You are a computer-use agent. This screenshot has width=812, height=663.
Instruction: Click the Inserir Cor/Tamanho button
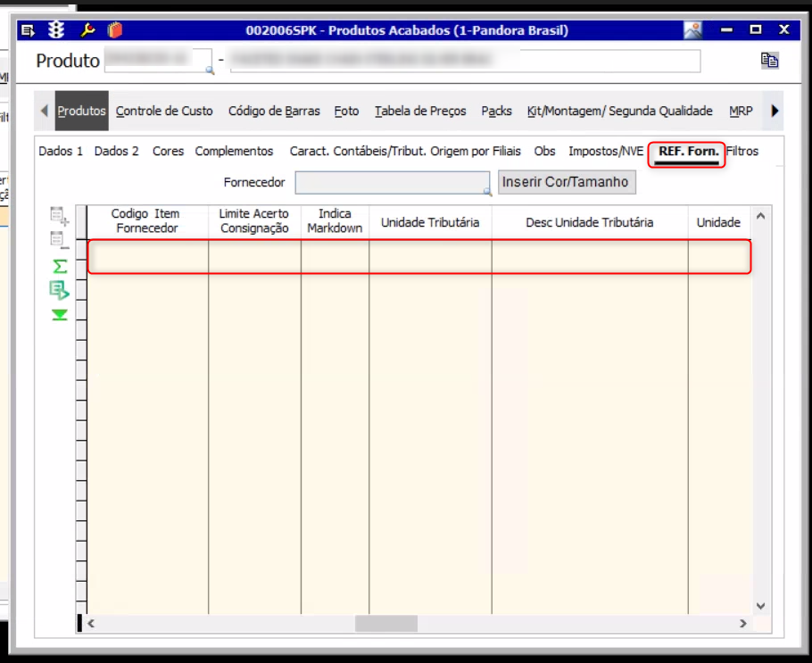[567, 182]
